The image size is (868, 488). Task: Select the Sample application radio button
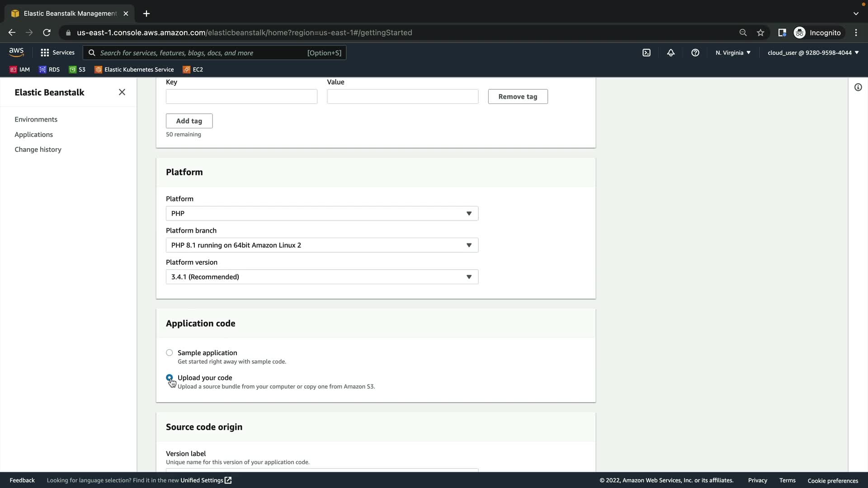pos(170,352)
